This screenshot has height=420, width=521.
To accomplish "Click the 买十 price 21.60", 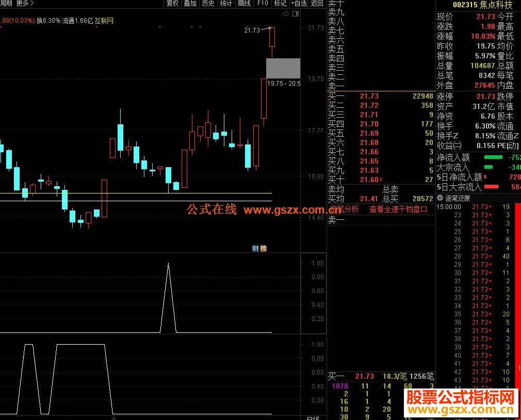I will tap(369, 180).
